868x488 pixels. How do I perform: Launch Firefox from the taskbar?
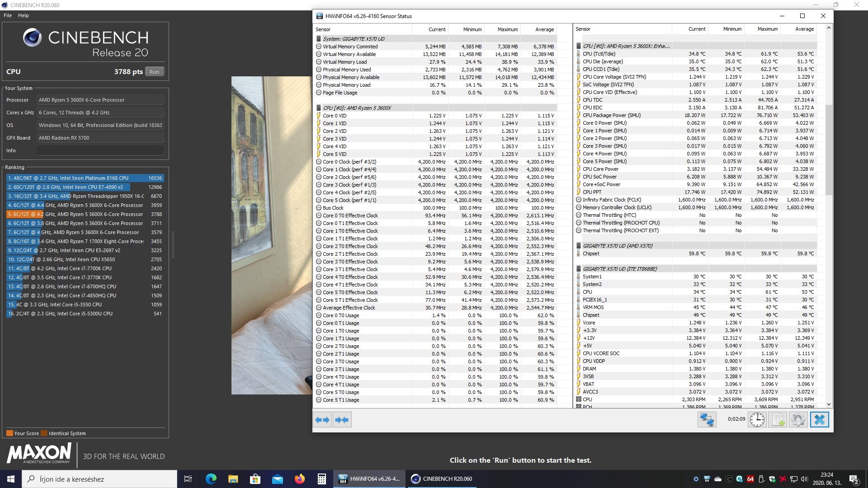[x=299, y=479]
